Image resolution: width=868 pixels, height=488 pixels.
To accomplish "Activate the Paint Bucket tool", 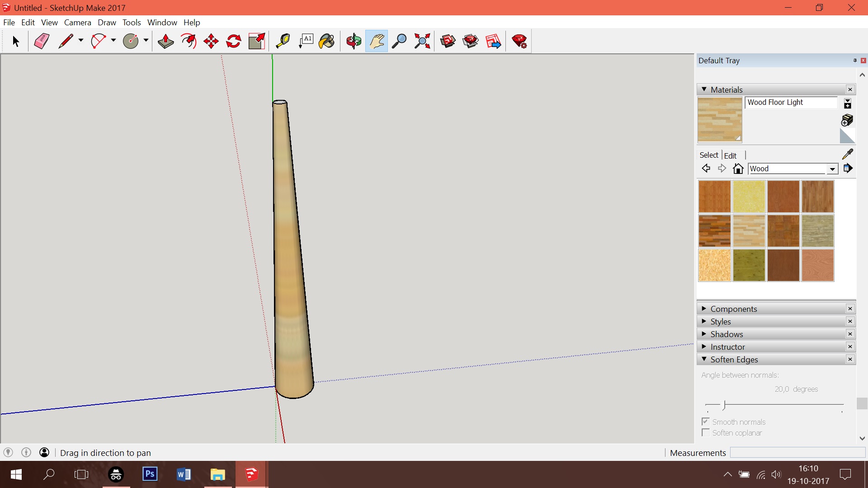I will pos(326,41).
